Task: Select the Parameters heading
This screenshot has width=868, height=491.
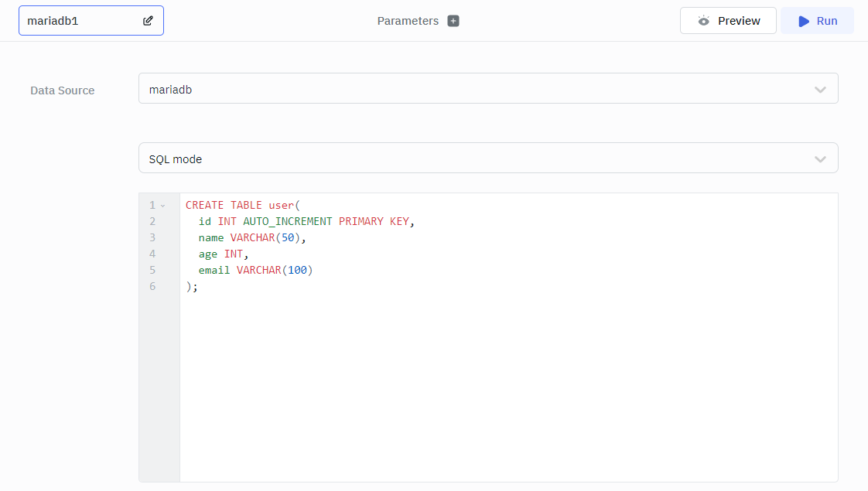Action: (x=408, y=21)
